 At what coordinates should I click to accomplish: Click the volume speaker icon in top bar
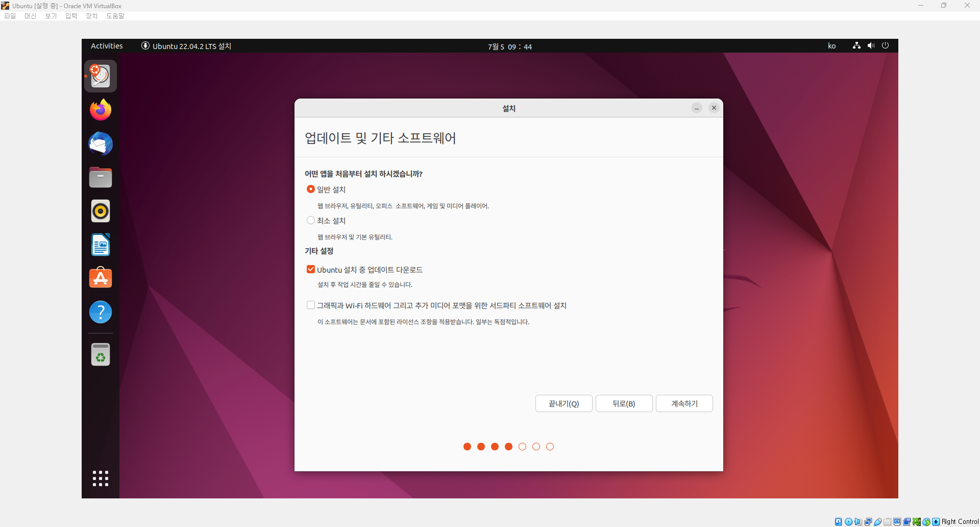[x=871, y=46]
